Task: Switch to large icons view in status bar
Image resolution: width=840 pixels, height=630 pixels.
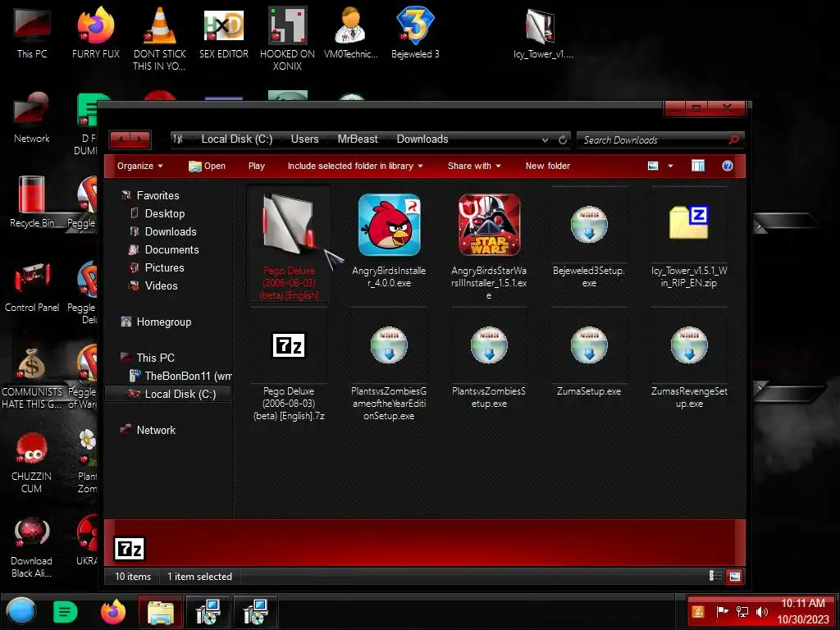Action: 734,576
